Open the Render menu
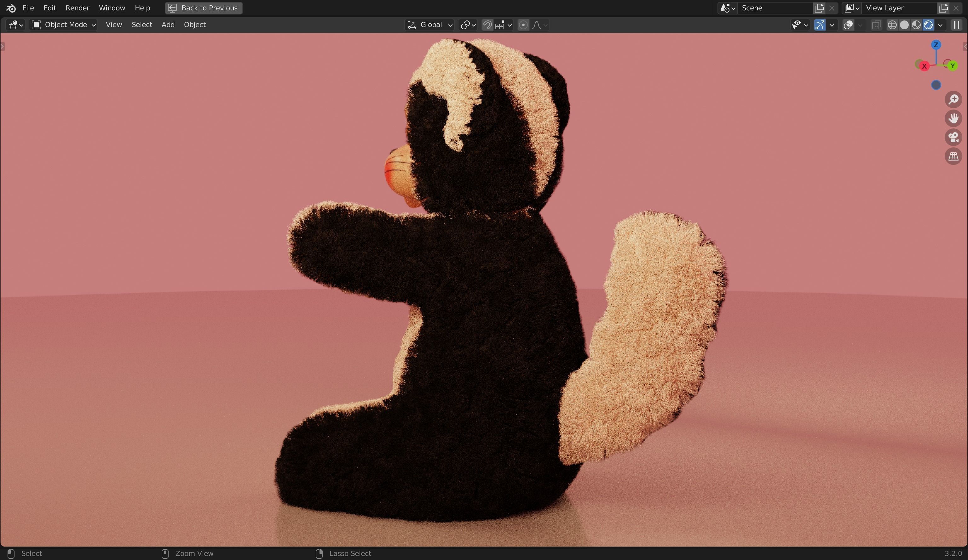The height and width of the screenshot is (560, 968). (77, 8)
